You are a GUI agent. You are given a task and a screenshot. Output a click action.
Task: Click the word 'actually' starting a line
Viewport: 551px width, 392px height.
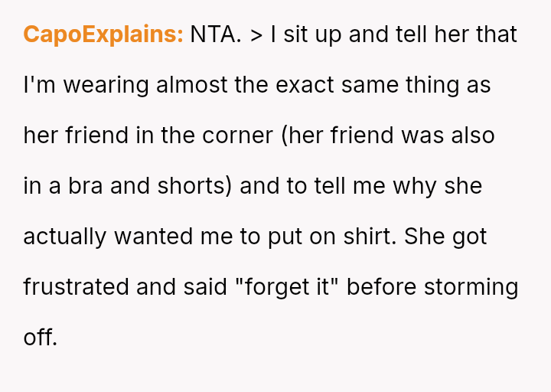click(65, 237)
